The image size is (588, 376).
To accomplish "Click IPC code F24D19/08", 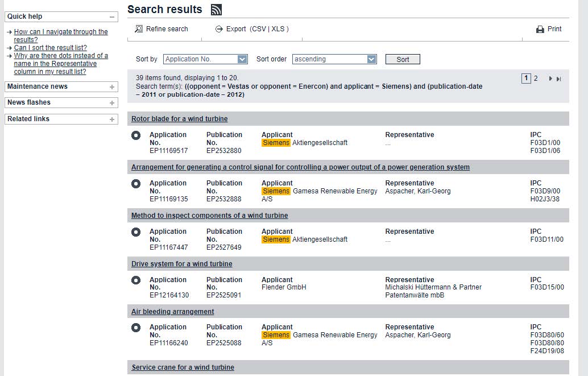I will click(x=547, y=351).
